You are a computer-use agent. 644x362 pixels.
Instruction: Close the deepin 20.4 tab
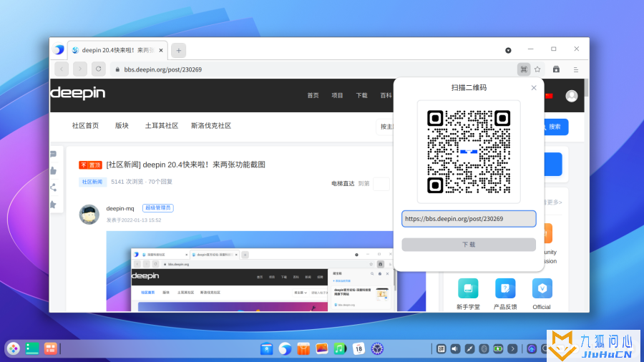(x=161, y=50)
